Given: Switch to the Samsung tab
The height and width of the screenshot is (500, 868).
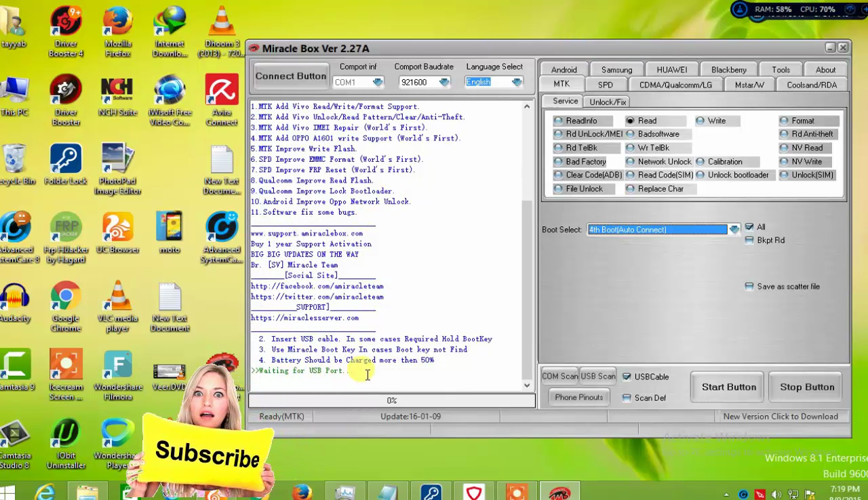Looking at the screenshot, I should pyautogui.click(x=616, y=70).
